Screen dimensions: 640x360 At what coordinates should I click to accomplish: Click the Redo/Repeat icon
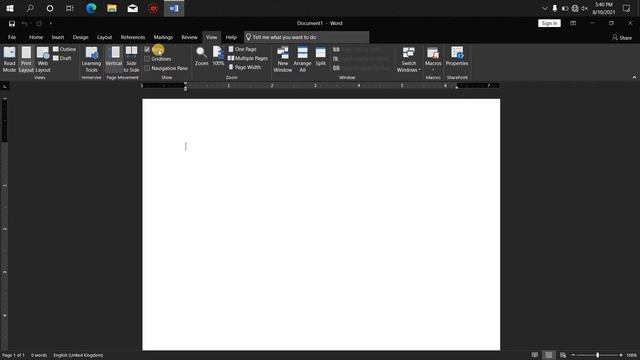coord(39,24)
